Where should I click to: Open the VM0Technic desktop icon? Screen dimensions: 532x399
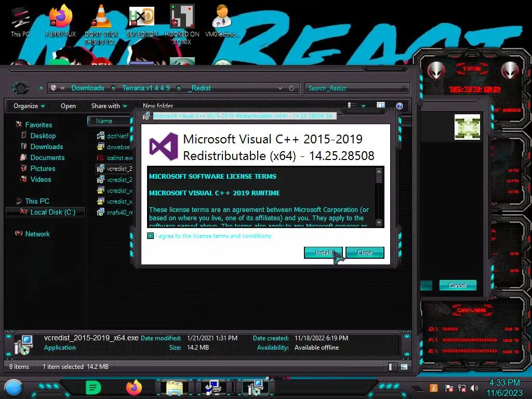click(222, 21)
